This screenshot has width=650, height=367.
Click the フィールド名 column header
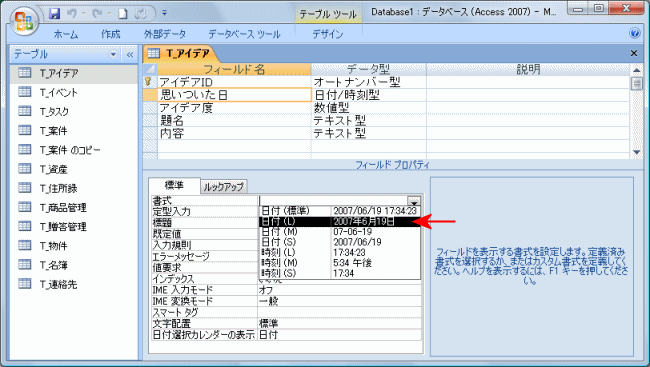(234, 69)
